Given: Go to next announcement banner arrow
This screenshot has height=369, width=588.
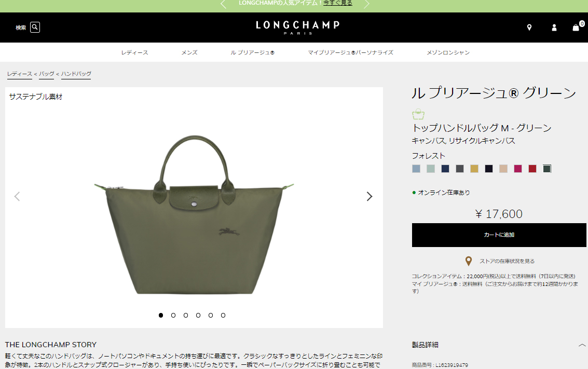Looking at the screenshot, I should click(x=366, y=4).
